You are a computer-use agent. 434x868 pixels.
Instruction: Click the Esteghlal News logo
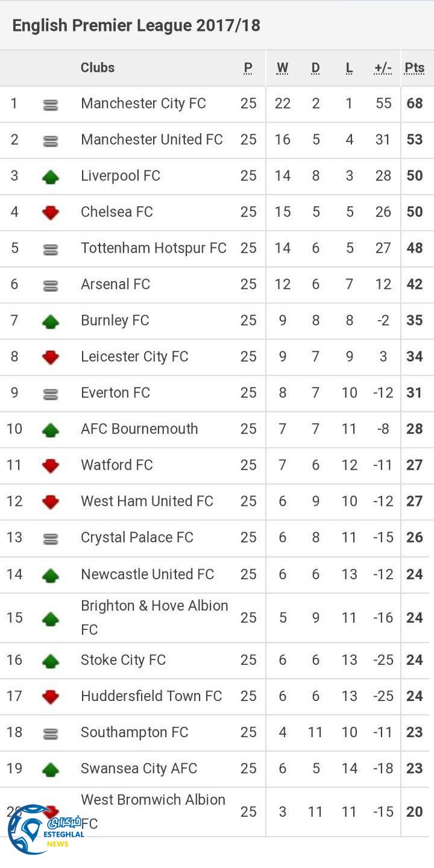pos(45,829)
